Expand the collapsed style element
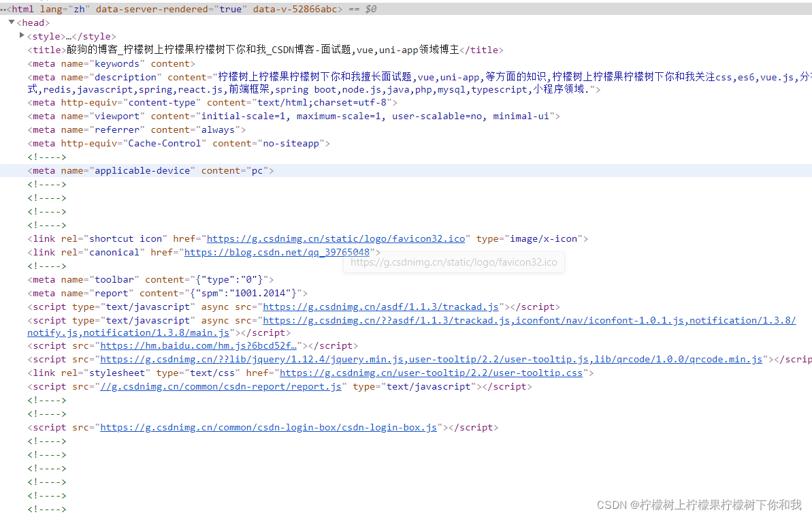Screen dimensions: 812x517 click(22, 35)
